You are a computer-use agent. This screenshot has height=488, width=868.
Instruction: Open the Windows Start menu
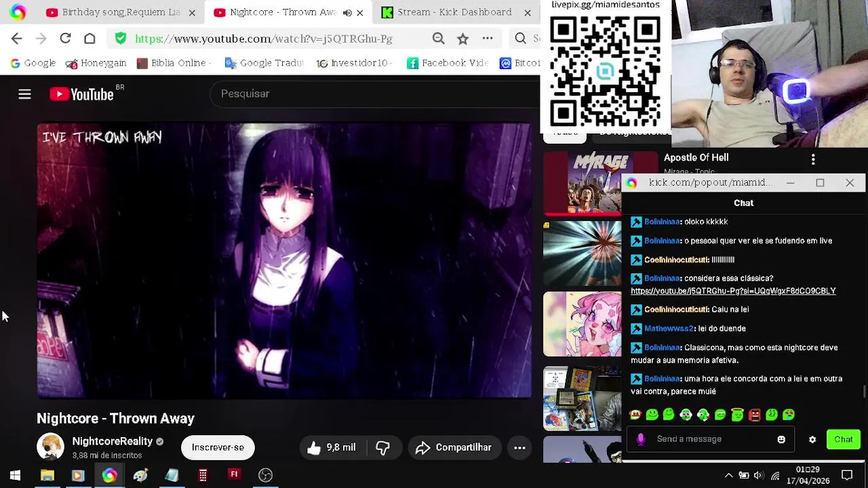pyautogui.click(x=15, y=475)
